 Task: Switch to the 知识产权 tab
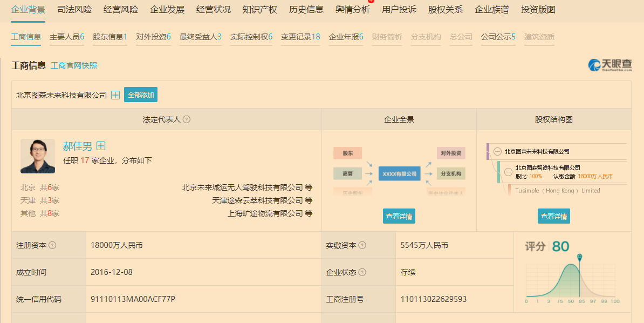(260, 10)
